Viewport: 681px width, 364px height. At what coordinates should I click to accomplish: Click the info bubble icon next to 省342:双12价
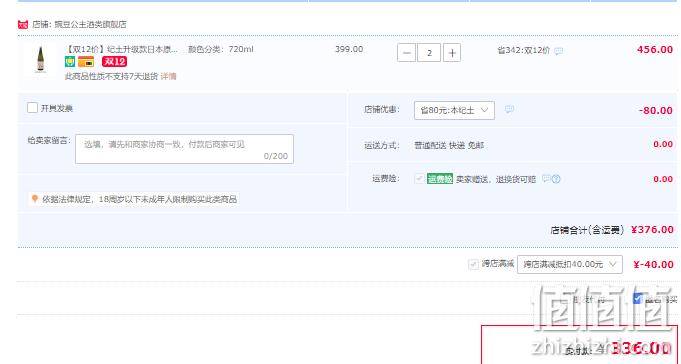(559, 51)
